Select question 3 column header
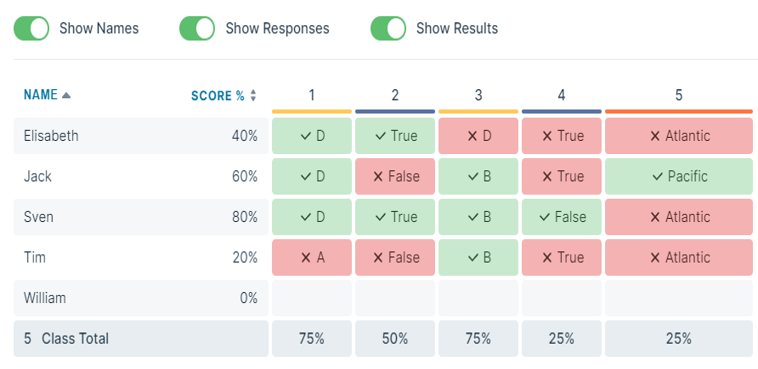Viewport: 758px width, 369px height. pyautogui.click(x=478, y=95)
